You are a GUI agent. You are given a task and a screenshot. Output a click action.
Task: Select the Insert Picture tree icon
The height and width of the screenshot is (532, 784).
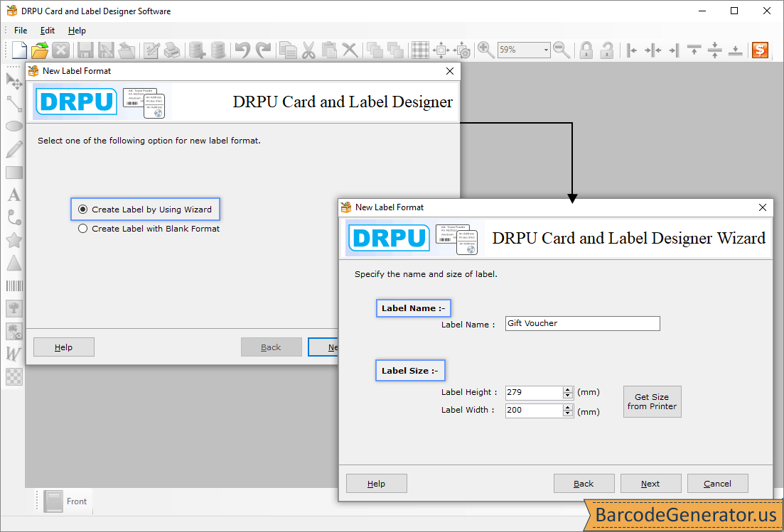pos(14,308)
